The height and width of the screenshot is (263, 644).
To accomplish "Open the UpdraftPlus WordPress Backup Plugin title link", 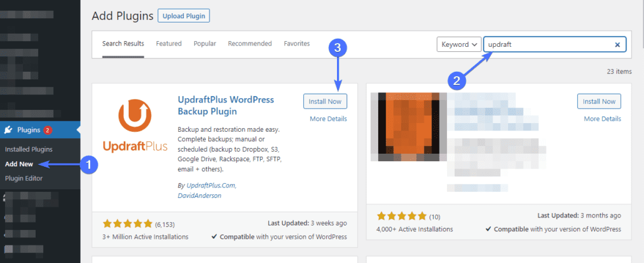I will [226, 106].
